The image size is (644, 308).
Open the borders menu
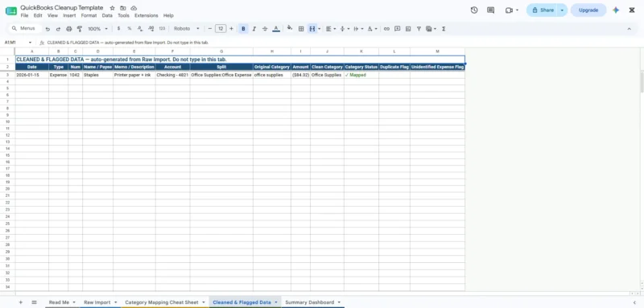point(301,29)
